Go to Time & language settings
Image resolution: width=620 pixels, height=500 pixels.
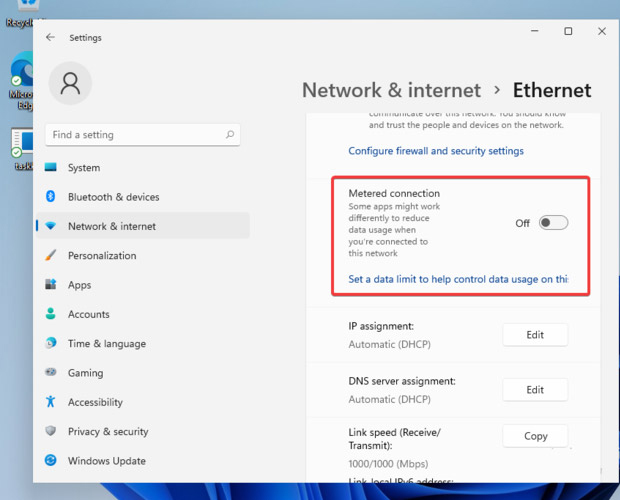tap(106, 344)
